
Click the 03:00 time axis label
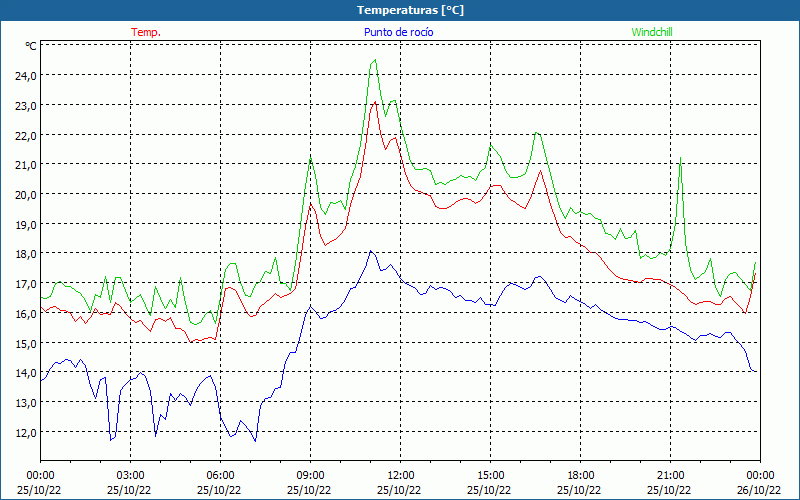point(130,476)
